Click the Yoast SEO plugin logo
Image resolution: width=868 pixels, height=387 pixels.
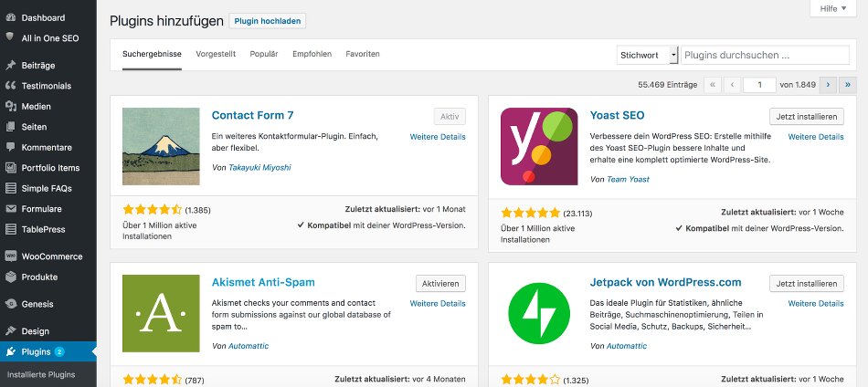(x=539, y=146)
